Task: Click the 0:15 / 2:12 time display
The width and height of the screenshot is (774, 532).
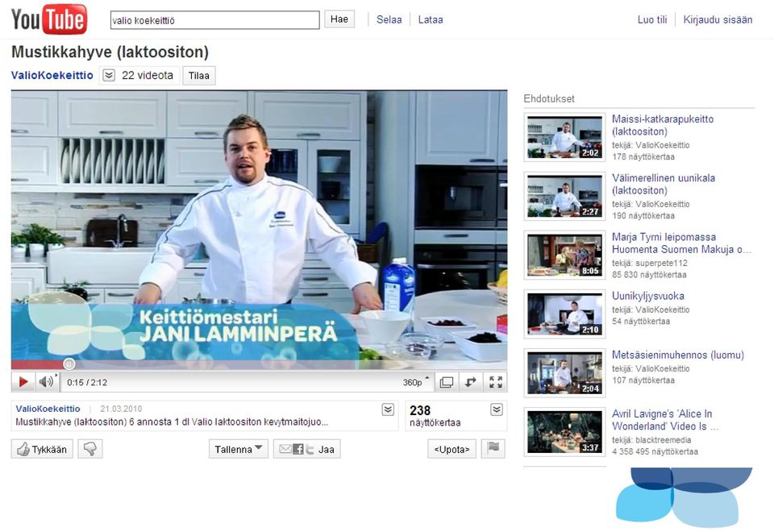Action: pyautogui.click(x=87, y=382)
